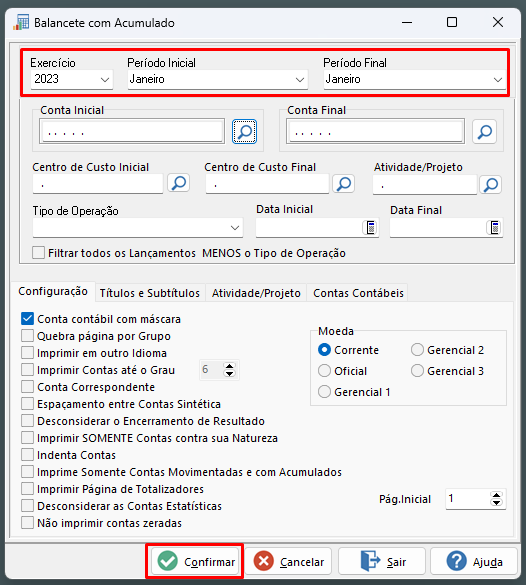Open calendar for Data Inicial

click(x=370, y=227)
